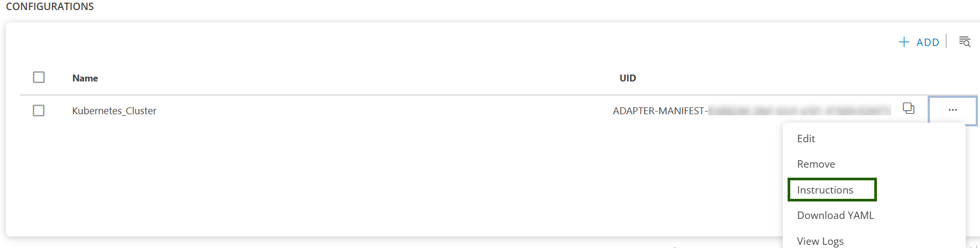Image resolution: width=980 pixels, height=248 pixels.
Task: Open Instructions from the actions menu
Action: tap(825, 190)
